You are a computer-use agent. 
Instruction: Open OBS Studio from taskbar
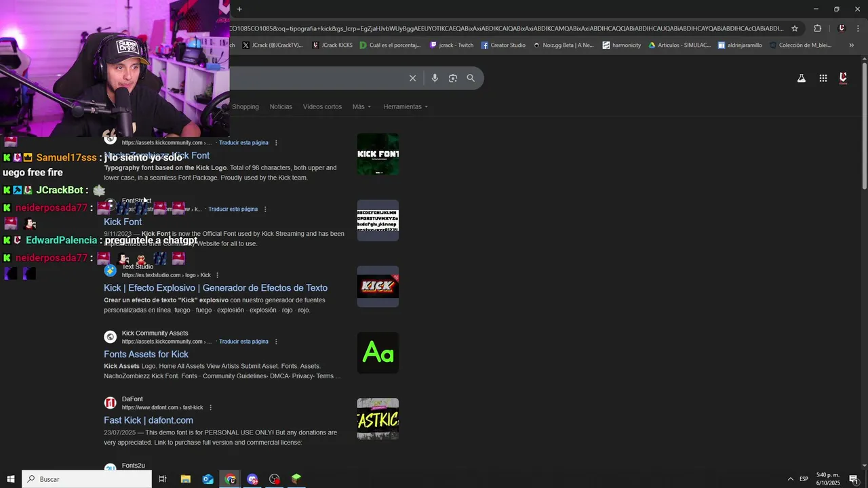275,479
